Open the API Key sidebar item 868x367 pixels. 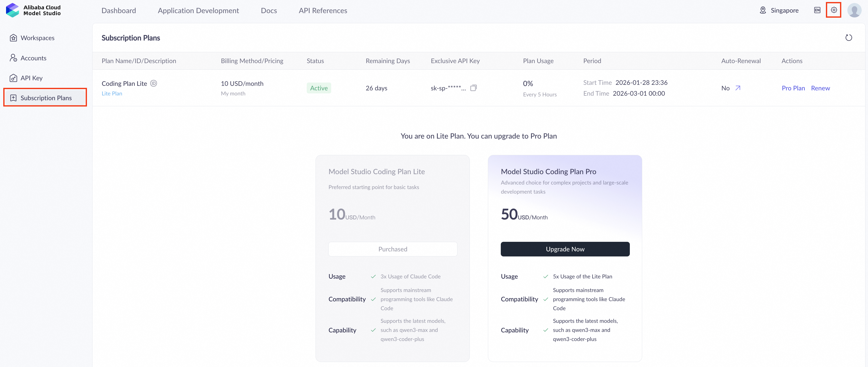tap(31, 78)
